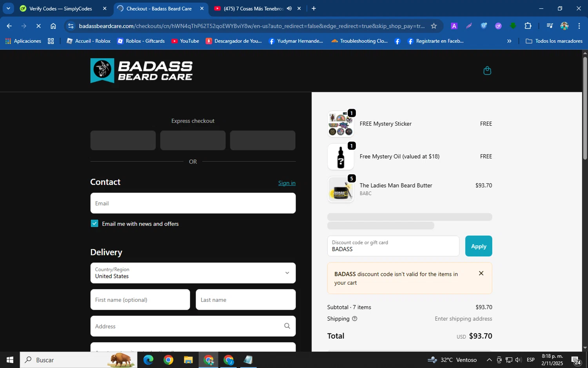
Task: Open the 32°C Ventoso weather widget
Action: click(x=452, y=360)
